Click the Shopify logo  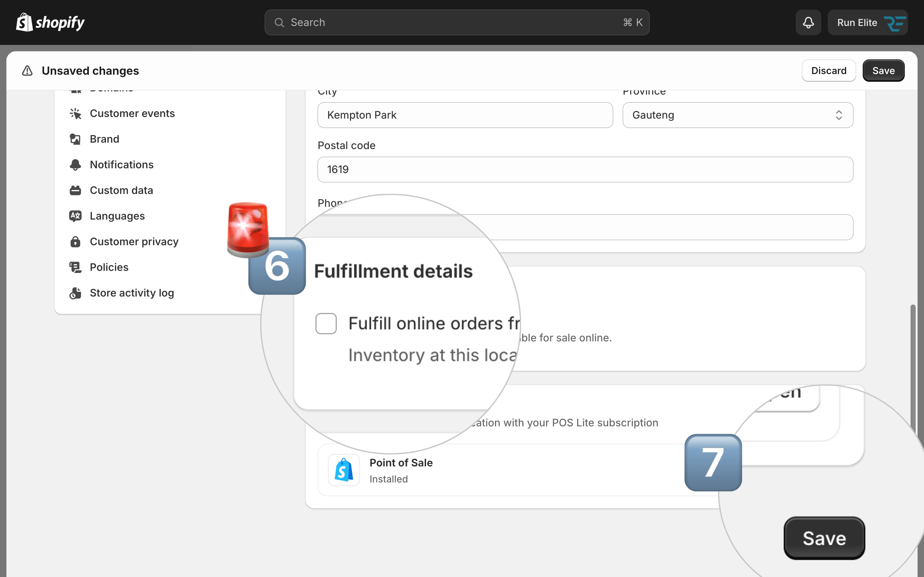tap(50, 22)
